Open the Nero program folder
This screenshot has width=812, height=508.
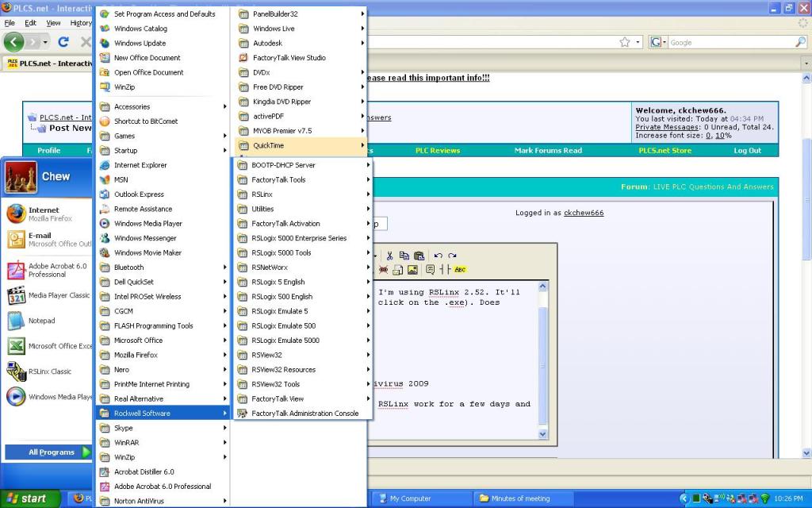[162, 370]
